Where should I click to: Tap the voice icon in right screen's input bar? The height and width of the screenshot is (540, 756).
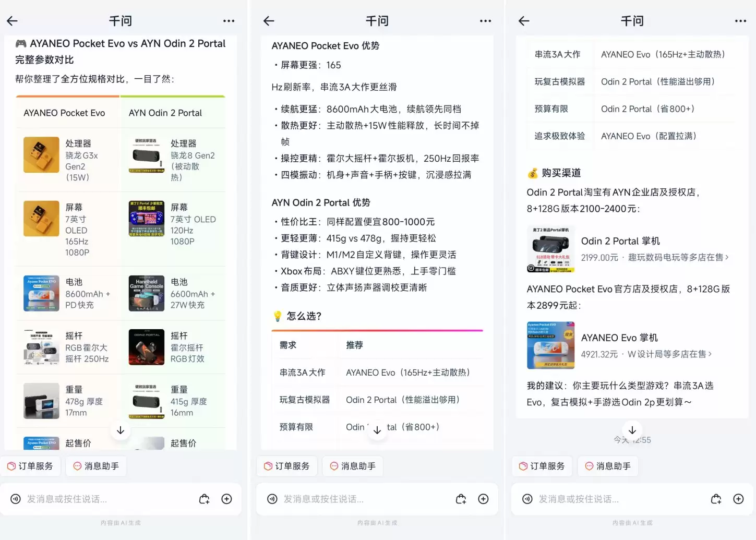[527, 499]
